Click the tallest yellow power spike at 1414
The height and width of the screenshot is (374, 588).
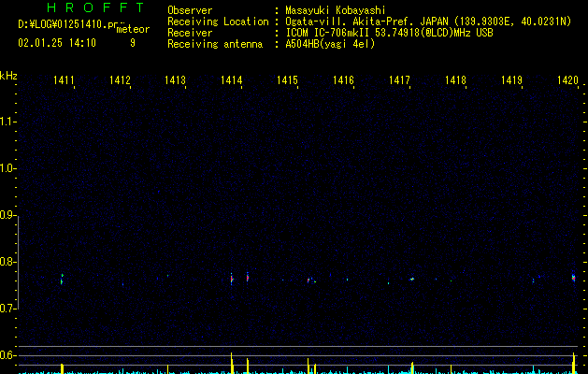coord(232,363)
